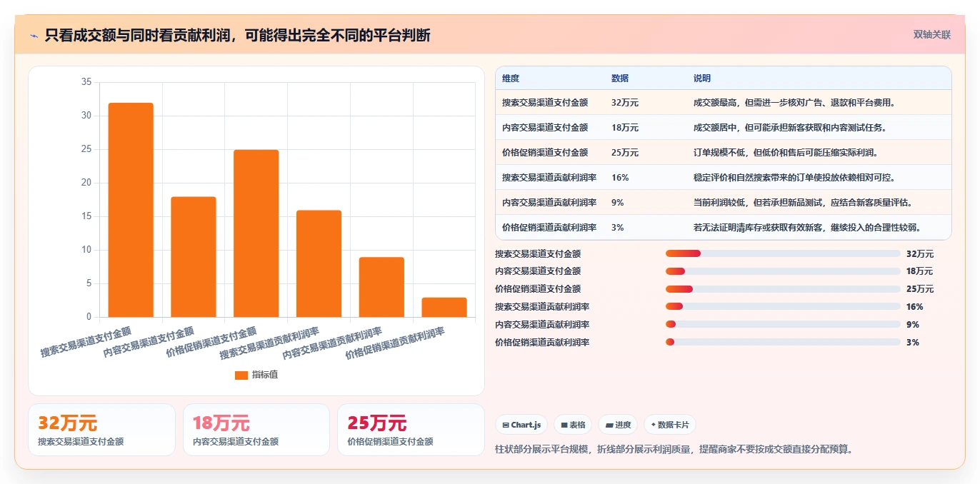Click the y-axis label 35
The height and width of the screenshot is (484, 980).
click(86, 82)
